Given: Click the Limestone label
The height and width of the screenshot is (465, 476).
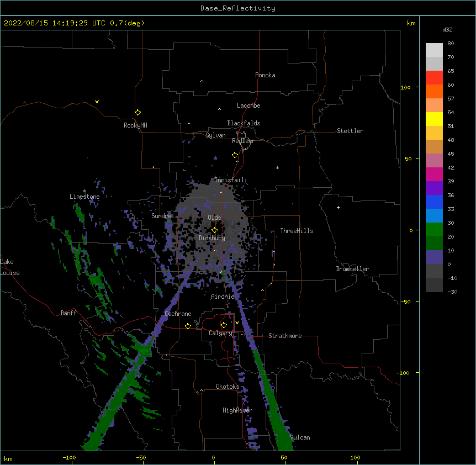Looking at the screenshot, I should pos(84,197).
